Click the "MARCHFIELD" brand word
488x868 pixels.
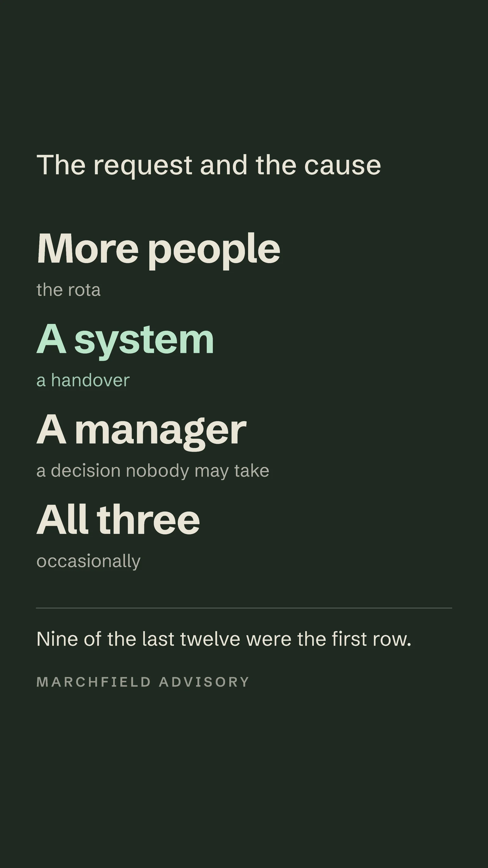94,682
